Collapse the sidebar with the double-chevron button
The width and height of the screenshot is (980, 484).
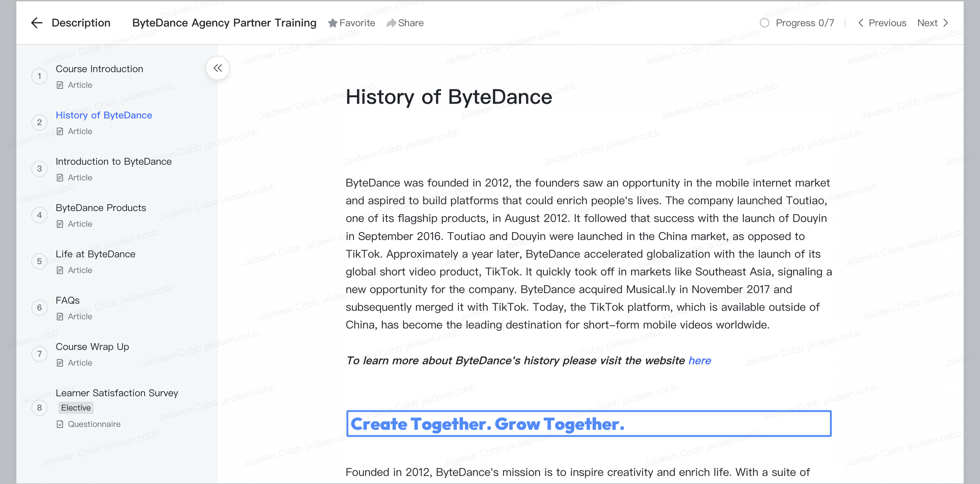pyautogui.click(x=218, y=68)
